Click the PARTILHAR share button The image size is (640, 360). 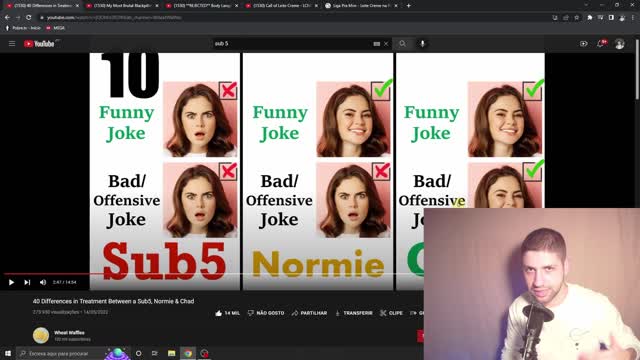pos(309,313)
